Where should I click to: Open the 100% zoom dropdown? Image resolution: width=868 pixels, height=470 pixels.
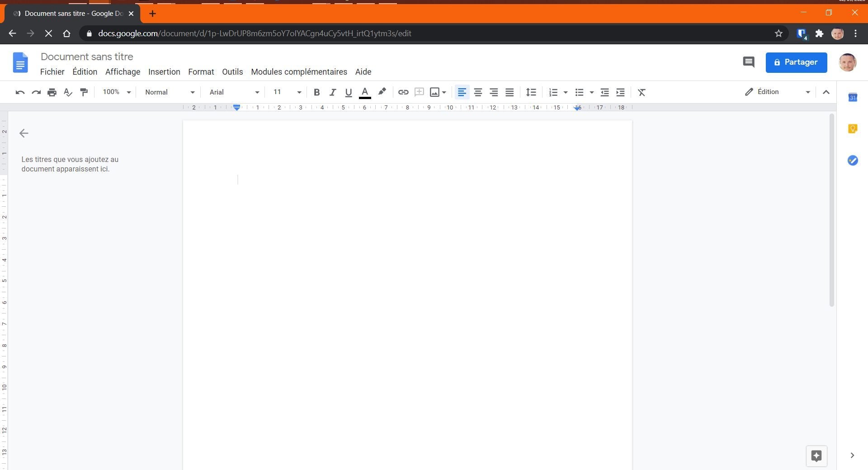click(117, 92)
